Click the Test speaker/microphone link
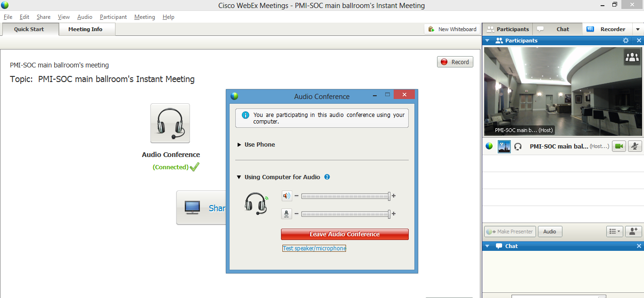This screenshot has width=644, height=298. tap(314, 248)
